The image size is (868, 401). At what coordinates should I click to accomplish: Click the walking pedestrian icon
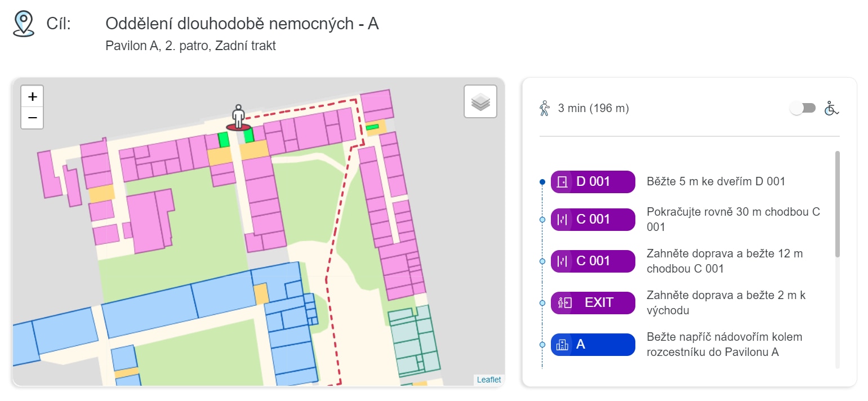click(544, 109)
